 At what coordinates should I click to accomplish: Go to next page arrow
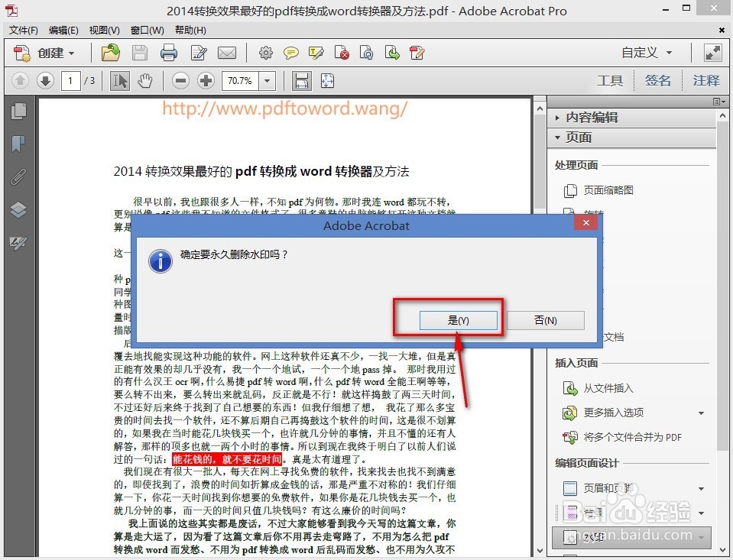(x=45, y=81)
